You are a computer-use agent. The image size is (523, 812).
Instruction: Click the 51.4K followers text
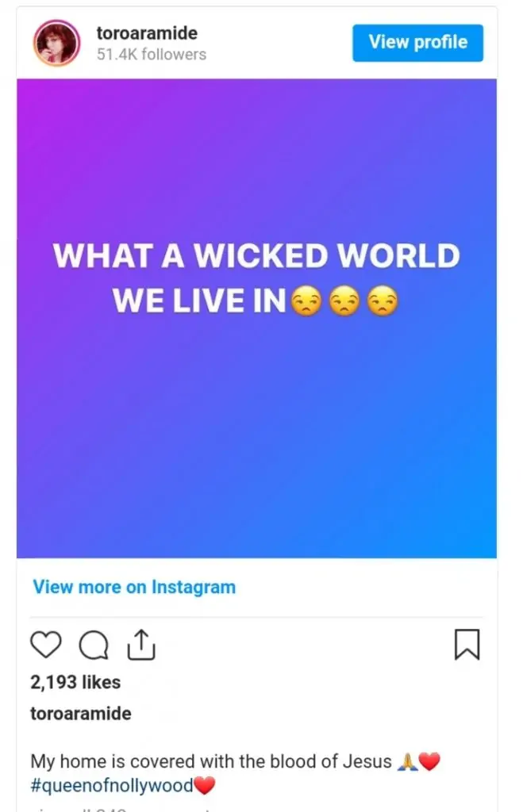[152, 55]
